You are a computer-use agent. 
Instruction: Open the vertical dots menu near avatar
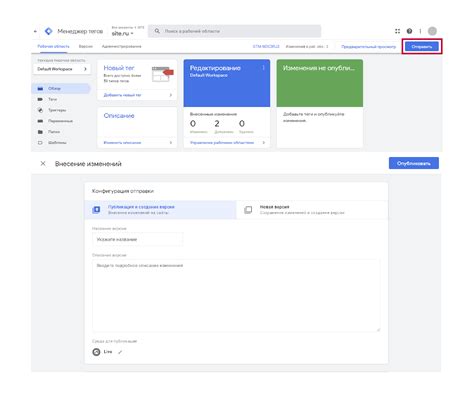pos(420,31)
